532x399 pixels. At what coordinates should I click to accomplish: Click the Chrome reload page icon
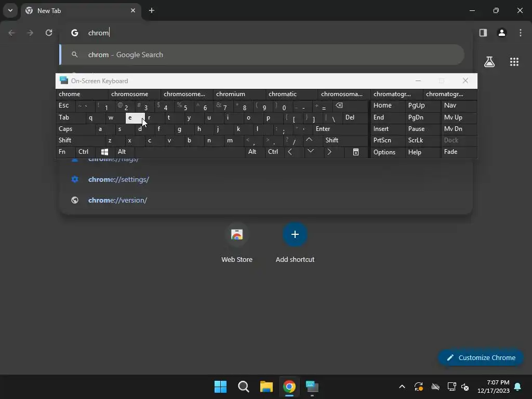tap(49, 33)
